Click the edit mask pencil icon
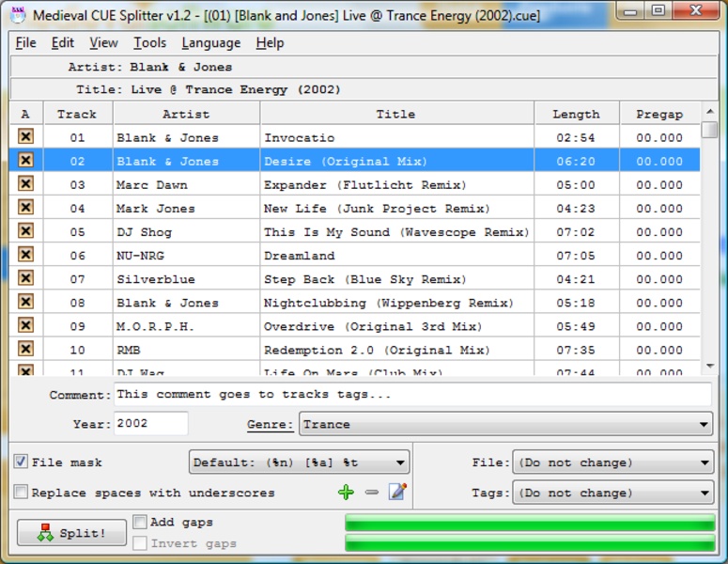 click(x=397, y=492)
